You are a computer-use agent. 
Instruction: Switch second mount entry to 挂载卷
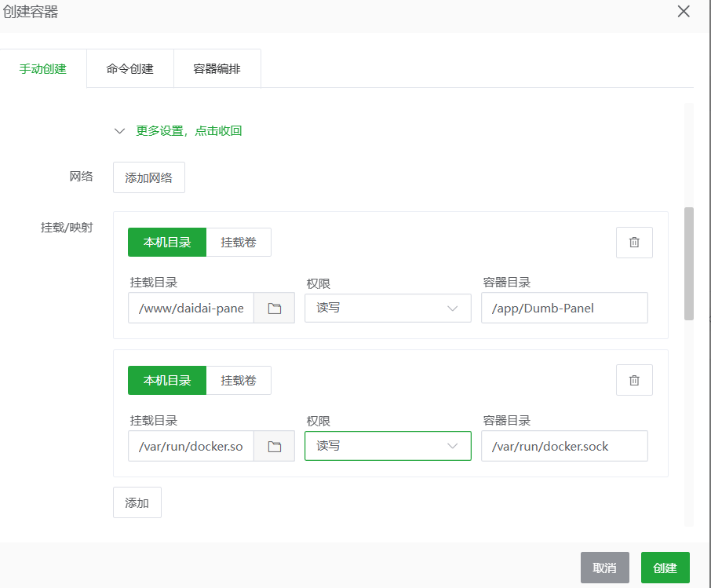click(239, 381)
